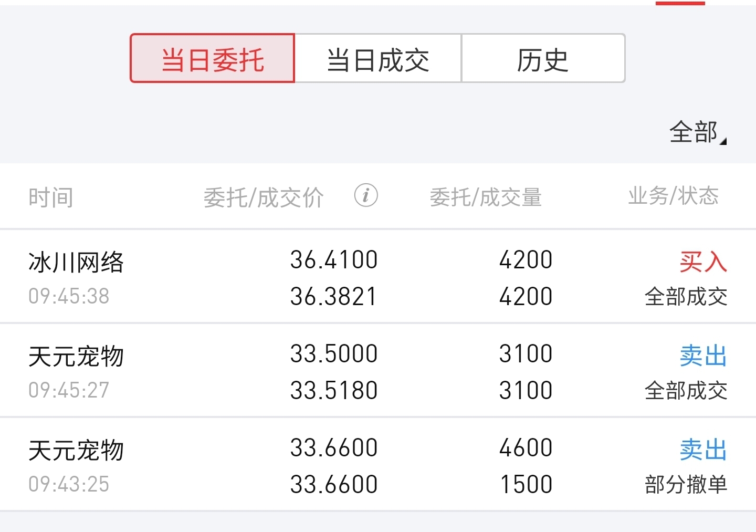Select the 冰川网络 order row

coord(378,277)
